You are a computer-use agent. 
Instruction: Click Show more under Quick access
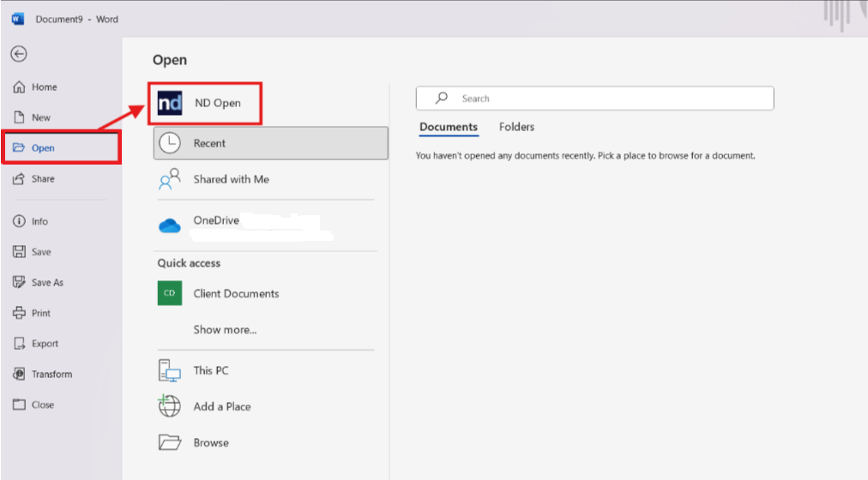coord(225,330)
